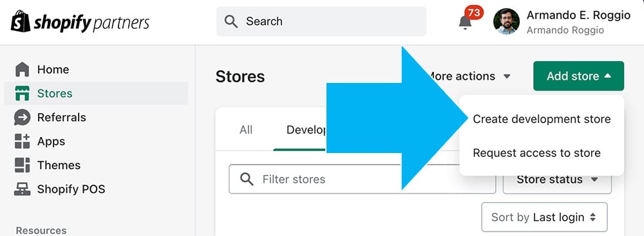
Task: Click the Shopify POS register icon
Action: click(22, 189)
